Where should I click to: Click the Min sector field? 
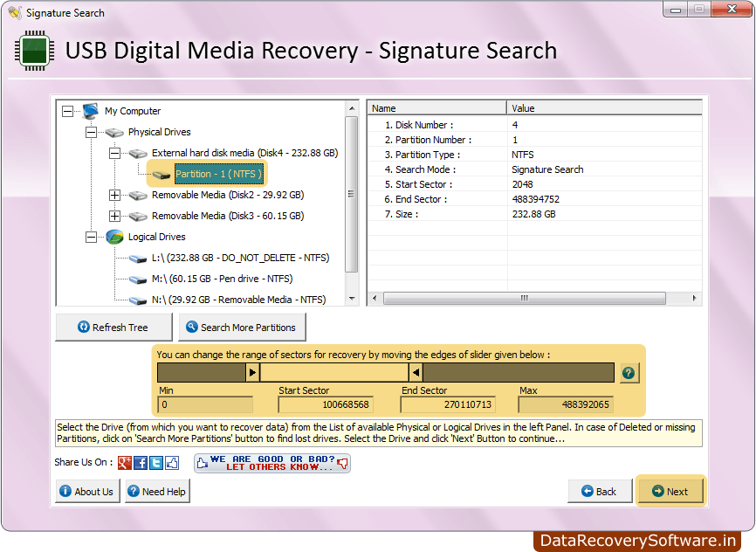click(205, 405)
